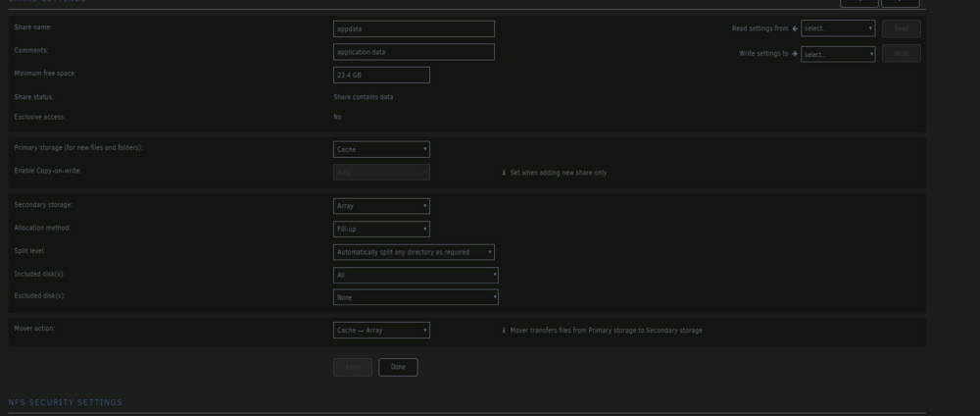
Task: Expand the Excluded disk(s) dropdown showing None
Action: 416,297
